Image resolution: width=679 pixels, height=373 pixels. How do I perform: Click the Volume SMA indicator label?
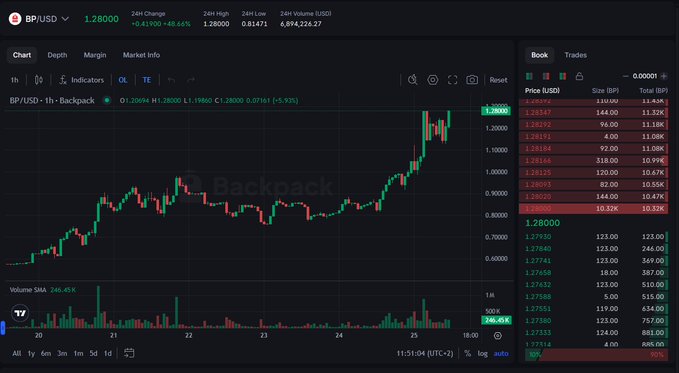(28, 290)
